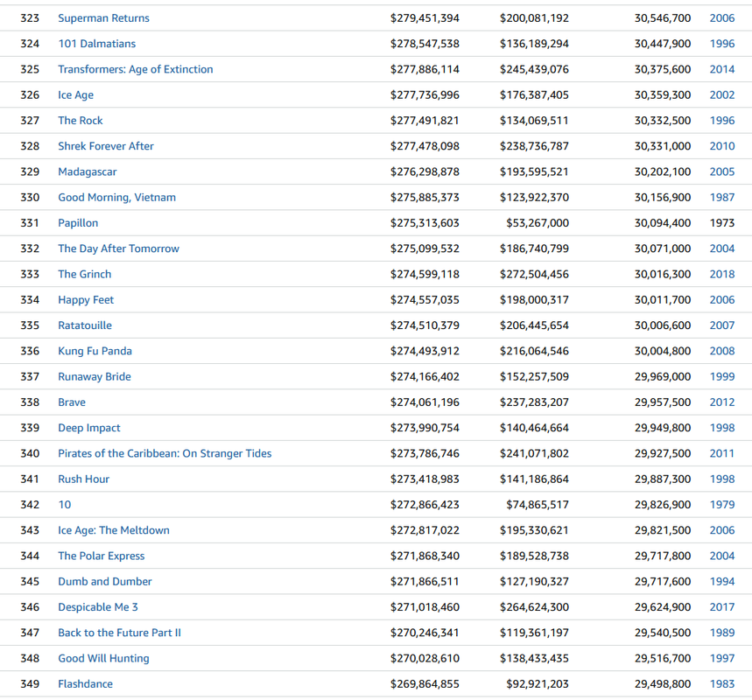Click lifetime gross $53,267,000 value
Viewport: 752px width, 700px height.
(538, 223)
